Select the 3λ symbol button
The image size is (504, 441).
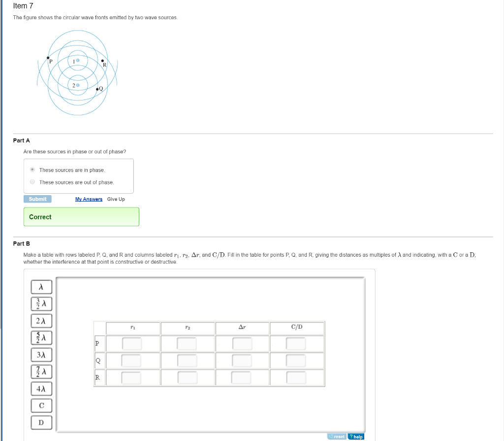tap(41, 354)
